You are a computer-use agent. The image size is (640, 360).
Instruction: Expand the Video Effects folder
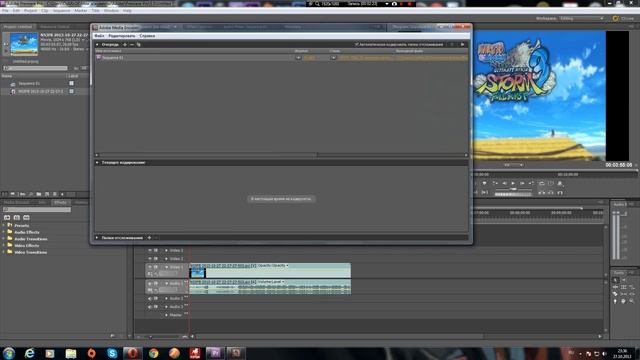(4, 245)
